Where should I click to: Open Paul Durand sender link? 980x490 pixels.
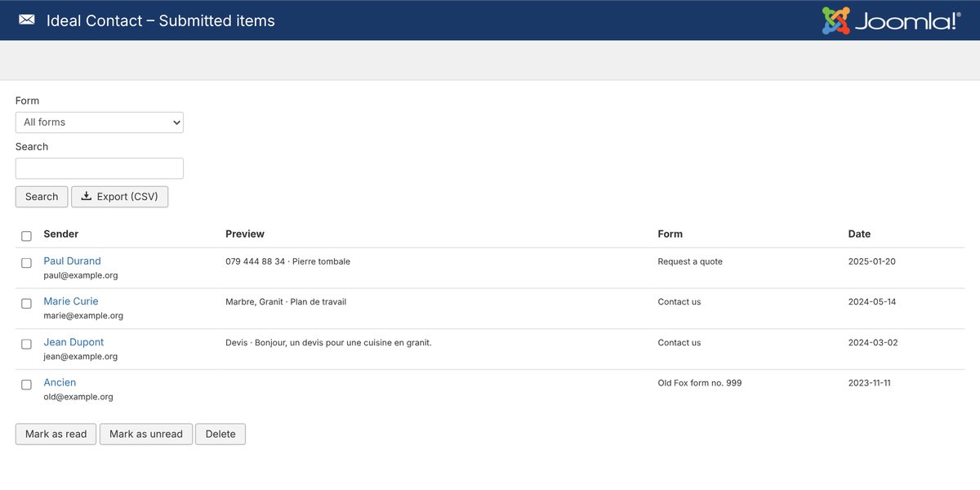[x=73, y=261]
